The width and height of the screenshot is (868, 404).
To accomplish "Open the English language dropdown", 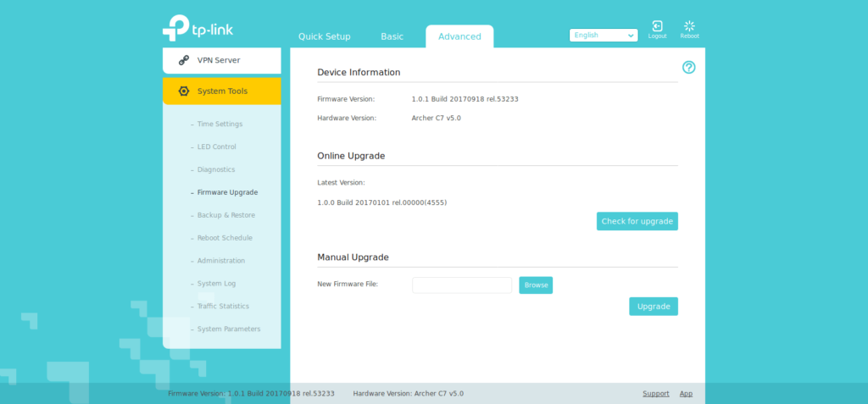I will pos(604,36).
